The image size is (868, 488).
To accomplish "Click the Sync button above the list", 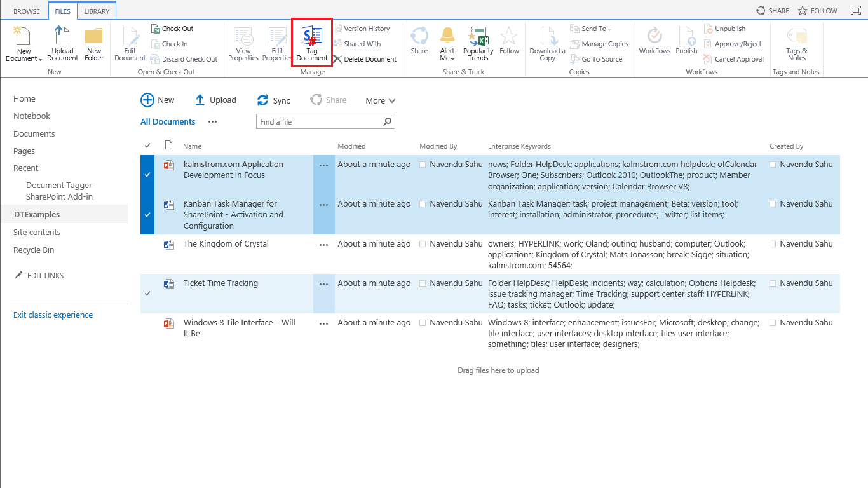I will coord(274,100).
